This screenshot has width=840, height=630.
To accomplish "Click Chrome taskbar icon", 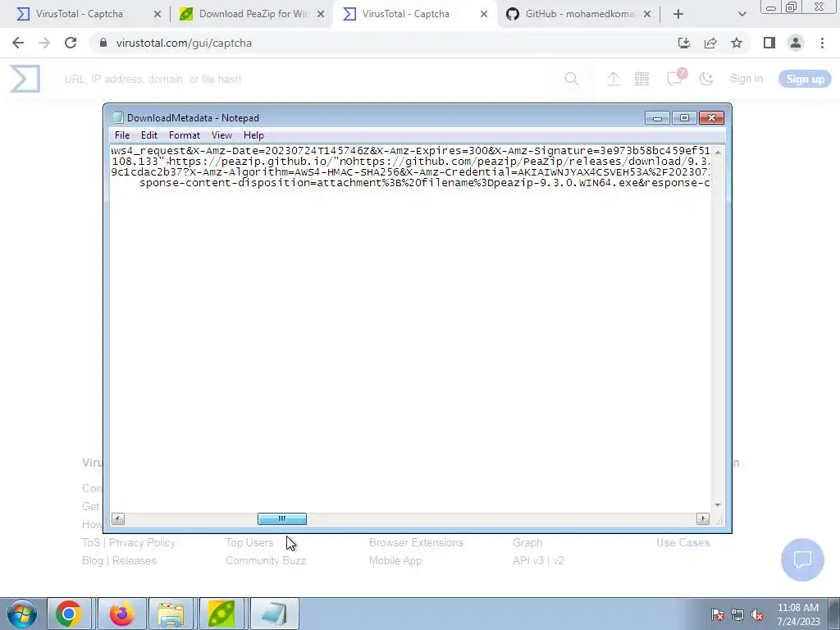I will tap(69, 614).
